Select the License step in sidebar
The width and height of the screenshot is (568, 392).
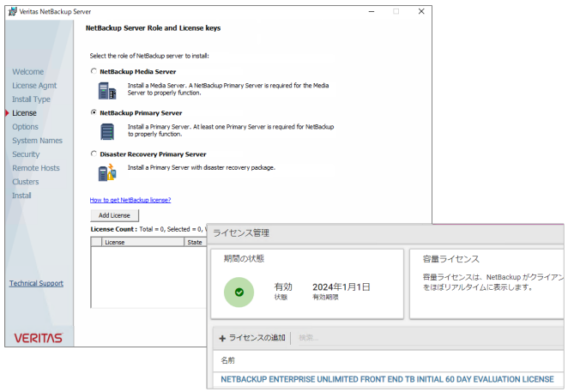coord(24,113)
